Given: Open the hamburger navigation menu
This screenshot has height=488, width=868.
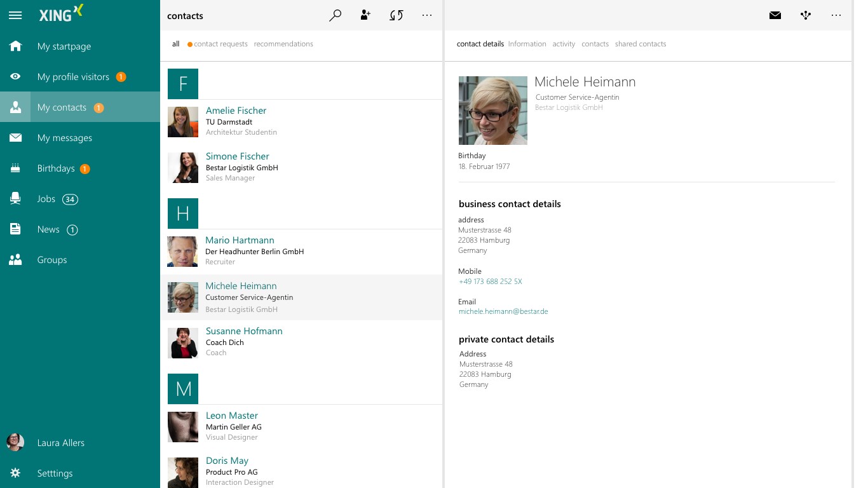Looking at the screenshot, I should (x=15, y=15).
